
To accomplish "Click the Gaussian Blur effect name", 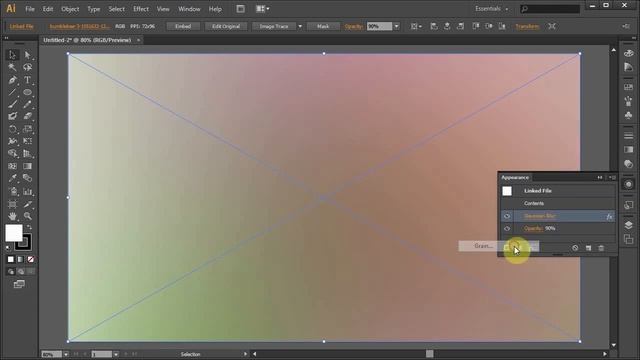I will 540,216.
